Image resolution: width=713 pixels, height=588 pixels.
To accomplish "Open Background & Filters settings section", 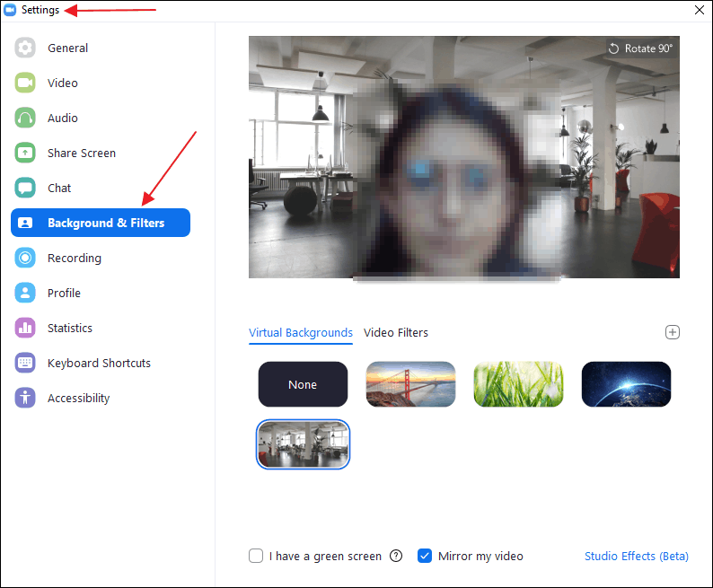I will tap(101, 223).
